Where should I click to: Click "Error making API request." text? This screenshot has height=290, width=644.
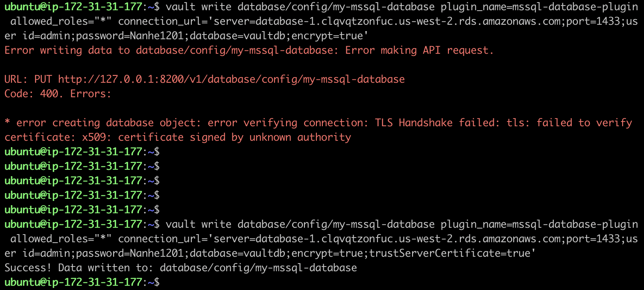pyautogui.click(x=419, y=50)
